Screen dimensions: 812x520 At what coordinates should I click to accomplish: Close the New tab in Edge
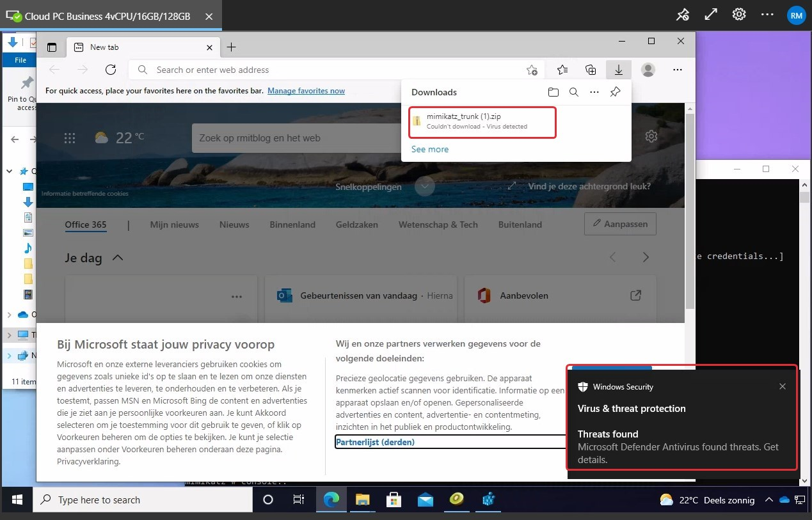pos(209,47)
